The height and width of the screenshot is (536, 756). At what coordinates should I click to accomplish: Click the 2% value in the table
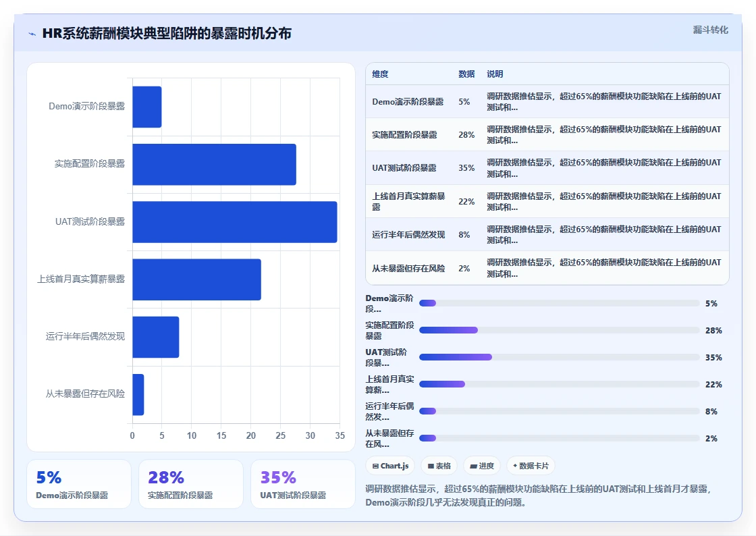[x=464, y=269]
